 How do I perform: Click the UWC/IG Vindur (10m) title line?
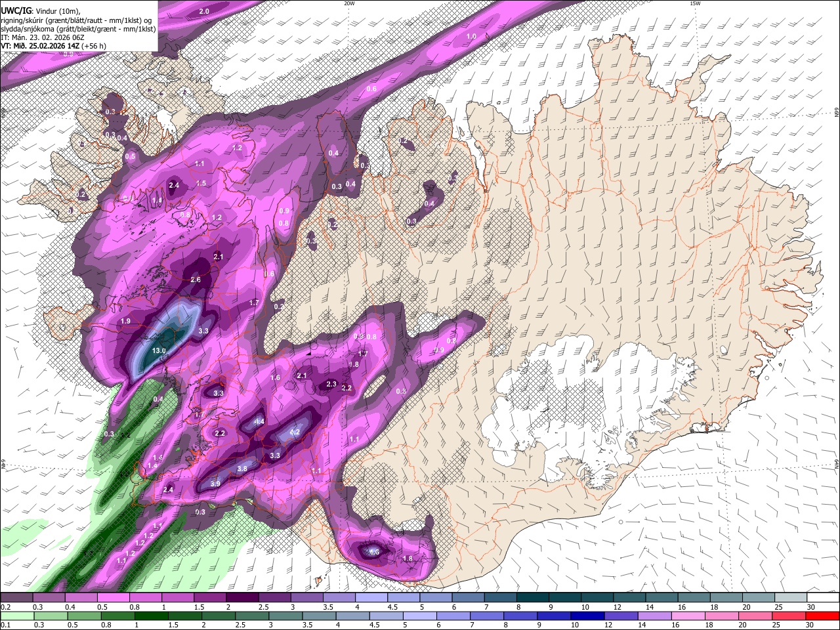(x=41, y=10)
